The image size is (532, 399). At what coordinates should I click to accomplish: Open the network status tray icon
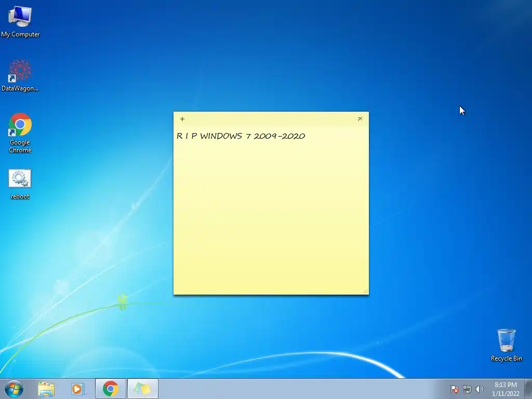467,389
